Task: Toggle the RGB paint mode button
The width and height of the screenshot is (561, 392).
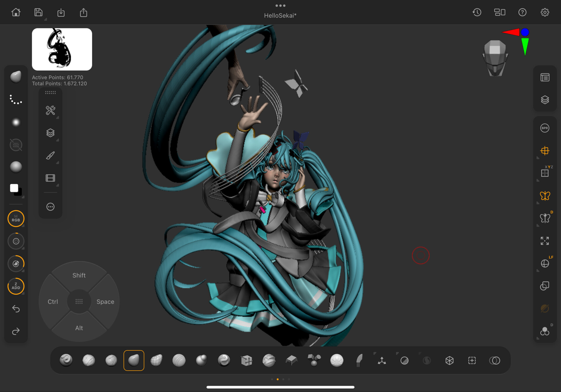Action: pos(16,219)
